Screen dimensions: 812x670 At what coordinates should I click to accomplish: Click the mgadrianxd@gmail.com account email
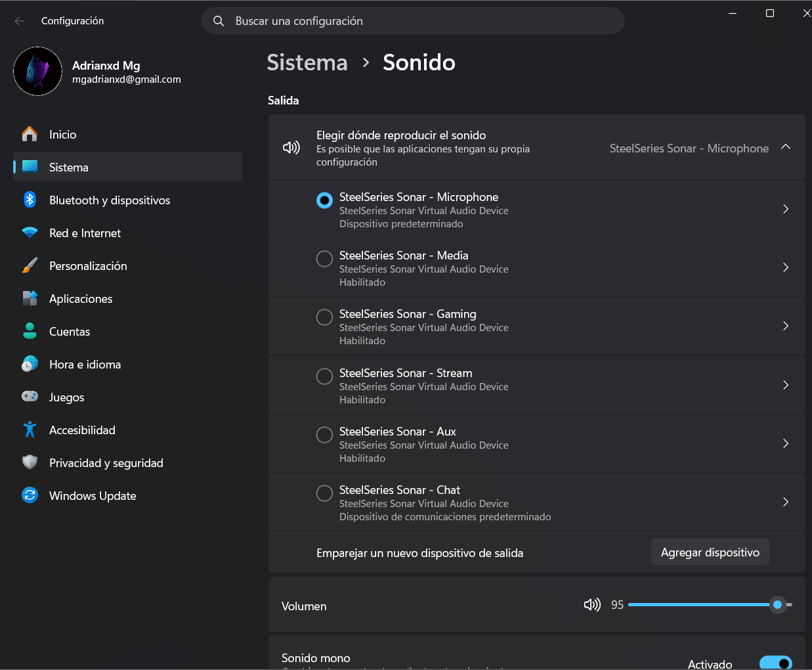coord(127,79)
